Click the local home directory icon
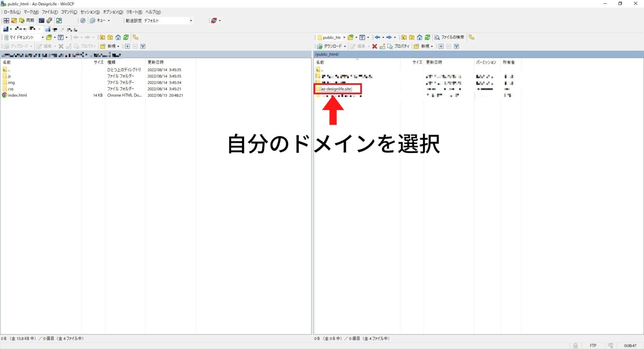The image size is (644, 349). pos(118,37)
